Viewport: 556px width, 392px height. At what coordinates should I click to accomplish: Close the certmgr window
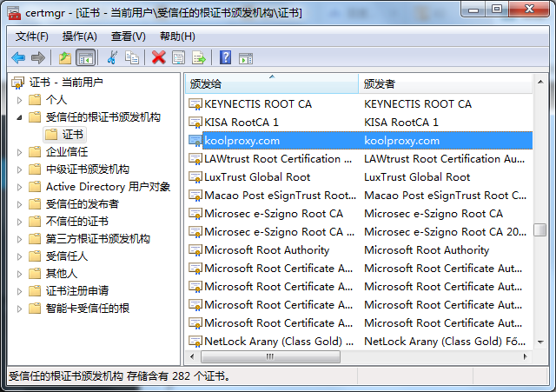[x=529, y=10]
